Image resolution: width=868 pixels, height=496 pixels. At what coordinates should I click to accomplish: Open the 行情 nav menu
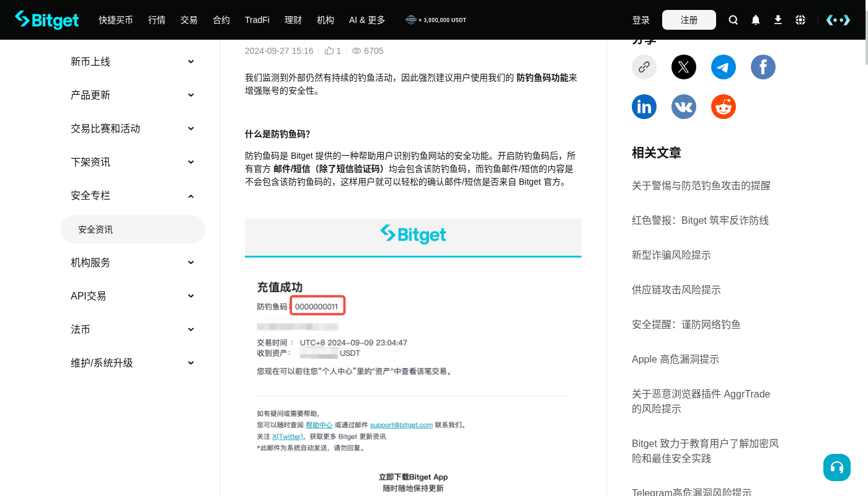click(x=157, y=20)
